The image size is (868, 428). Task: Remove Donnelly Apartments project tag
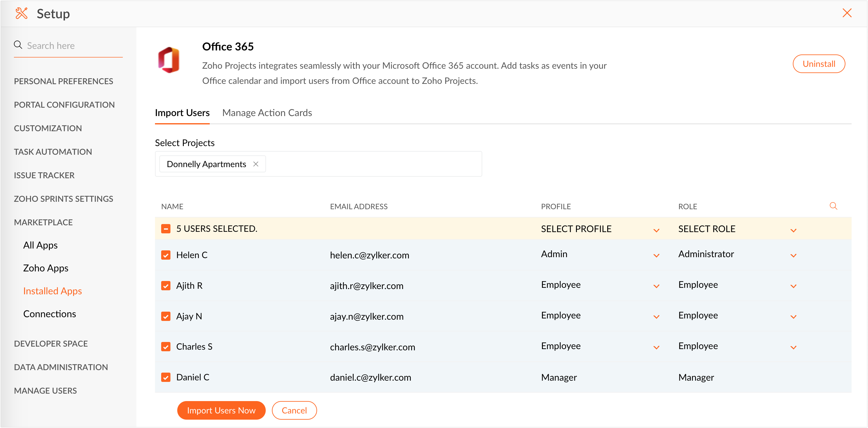tap(256, 164)
